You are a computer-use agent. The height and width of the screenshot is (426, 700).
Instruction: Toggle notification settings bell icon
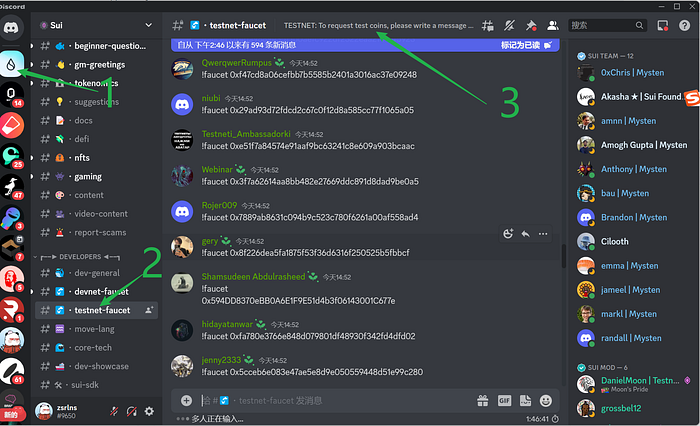509,25
